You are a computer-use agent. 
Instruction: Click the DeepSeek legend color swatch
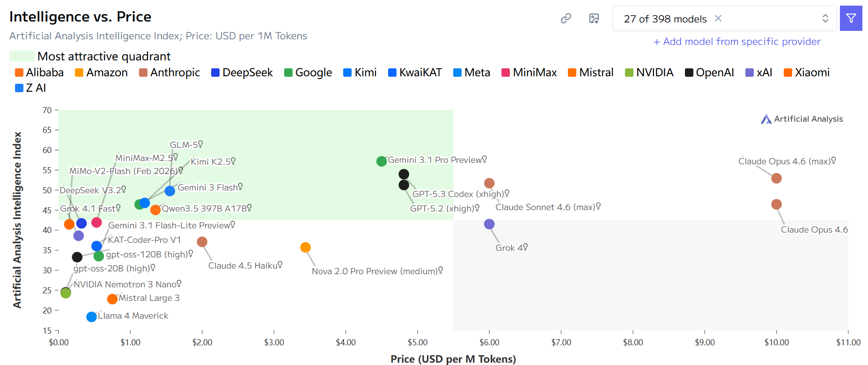point(215,73)
